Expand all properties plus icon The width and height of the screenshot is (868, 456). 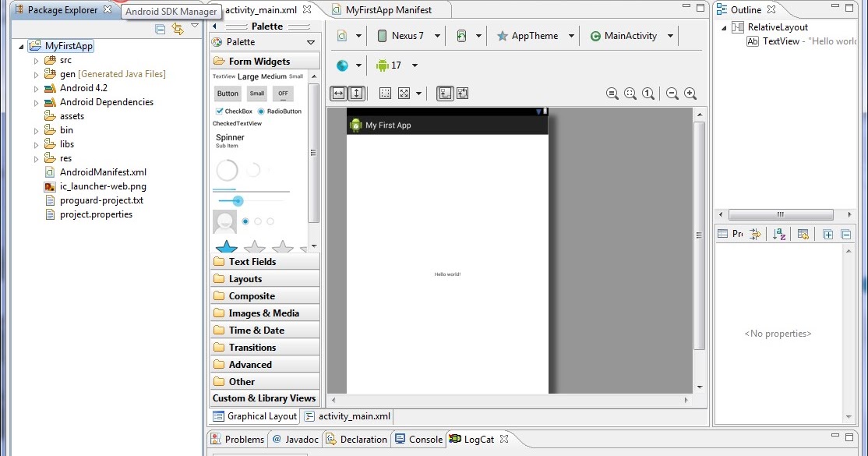pos(828,235)
